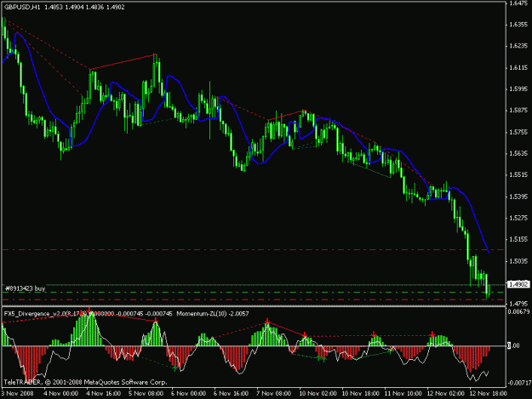Select the #8913423 buy order label
This screenshot has height=399, width=532.
coord(25,288)
